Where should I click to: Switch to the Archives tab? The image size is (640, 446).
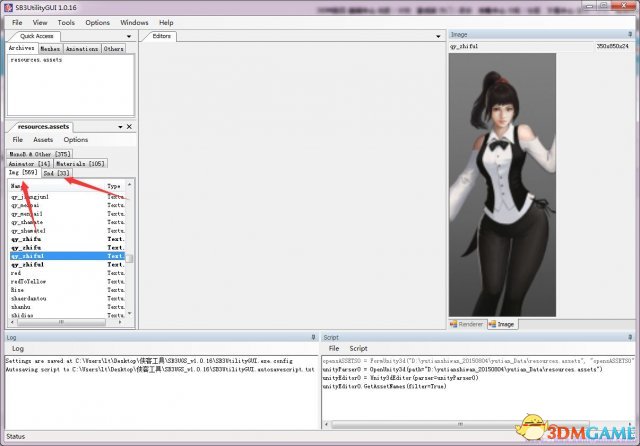point(21,48)
